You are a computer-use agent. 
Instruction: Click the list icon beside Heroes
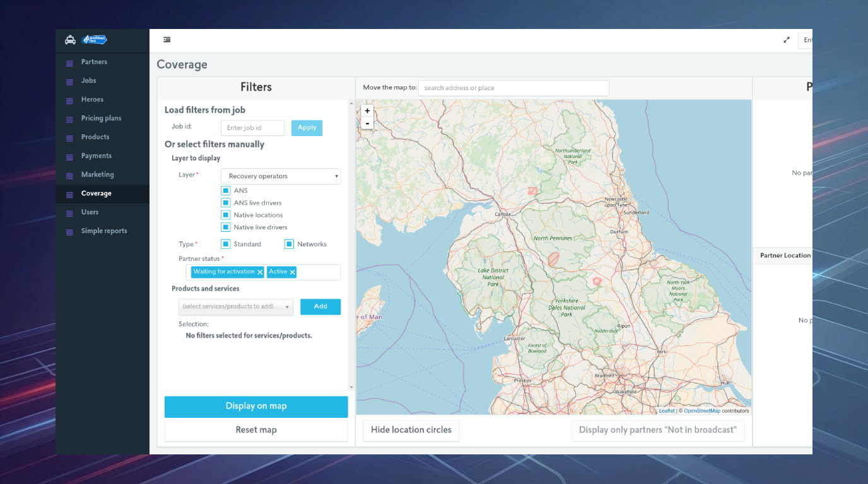click(x=69, y=100)
